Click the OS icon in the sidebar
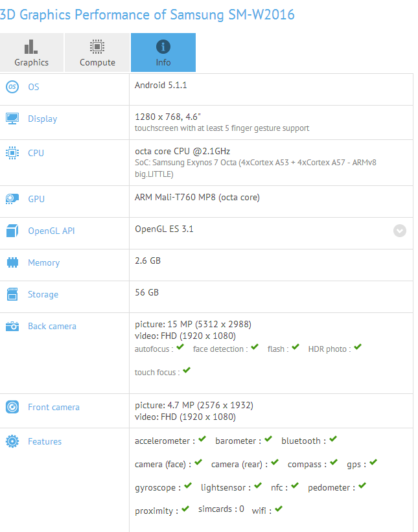 point(12,87)
